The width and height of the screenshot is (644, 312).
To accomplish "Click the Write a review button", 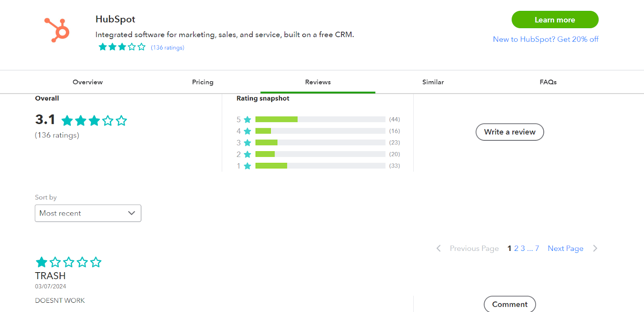I will click(510, 132).
